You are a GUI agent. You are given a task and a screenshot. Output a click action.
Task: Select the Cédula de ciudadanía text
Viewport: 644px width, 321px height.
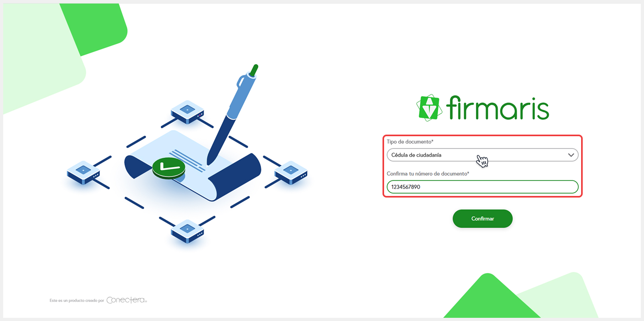(416, 155)
